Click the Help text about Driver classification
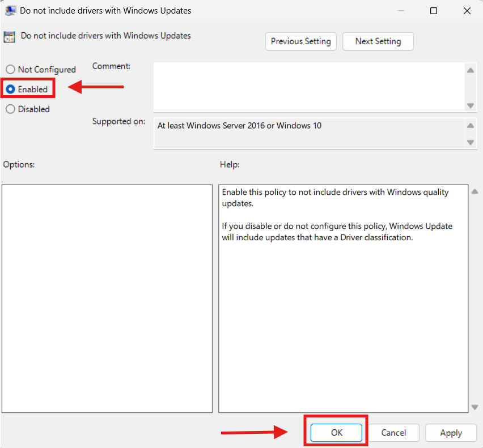This screenshot has height=448, width=483. (337, 232)
